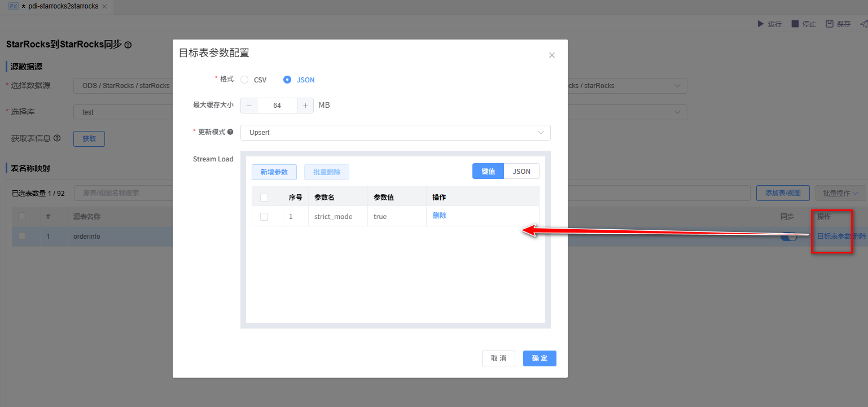Check the strict_mode row checkbox

click(x=264, y=217)
